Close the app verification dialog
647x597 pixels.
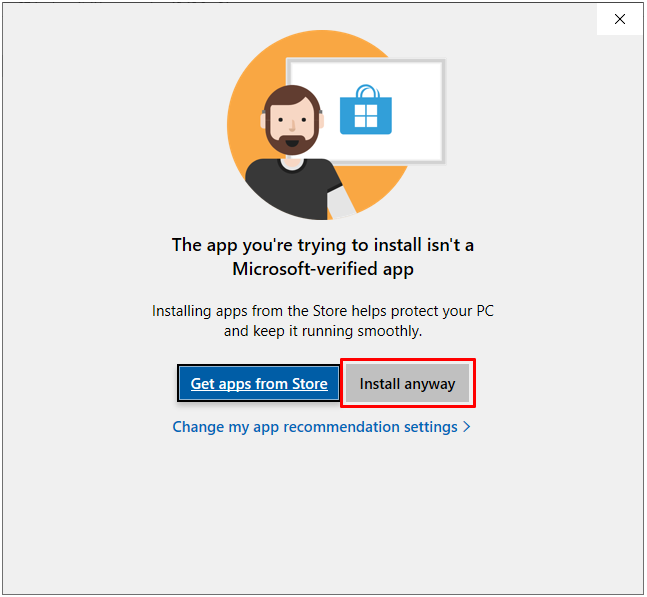click(x=619, y=19)
